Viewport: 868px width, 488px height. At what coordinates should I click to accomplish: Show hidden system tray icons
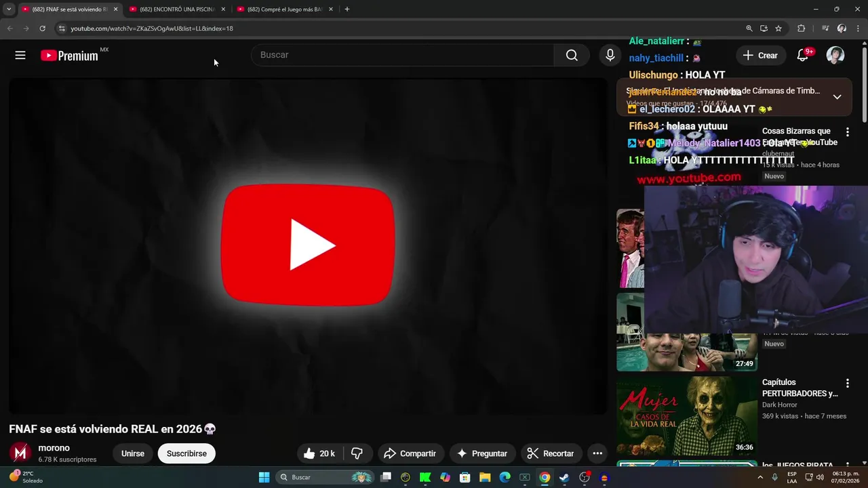click(x=759, y=477)
